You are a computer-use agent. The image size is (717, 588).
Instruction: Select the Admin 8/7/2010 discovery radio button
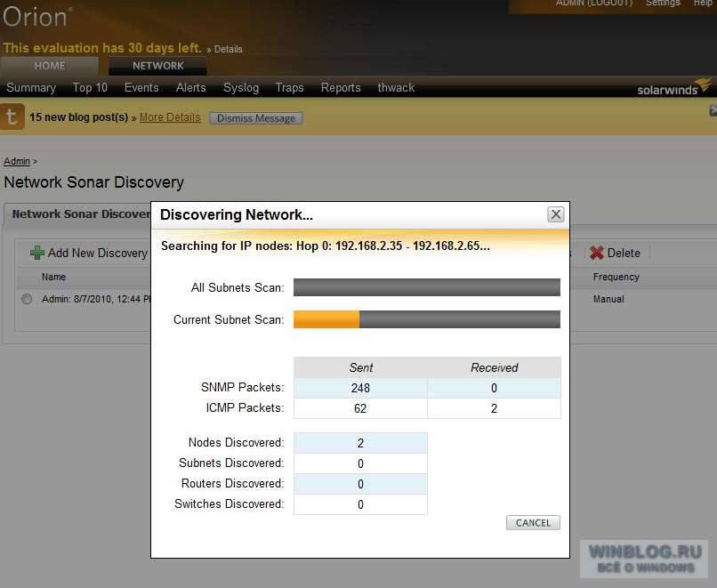click(27, 299)
